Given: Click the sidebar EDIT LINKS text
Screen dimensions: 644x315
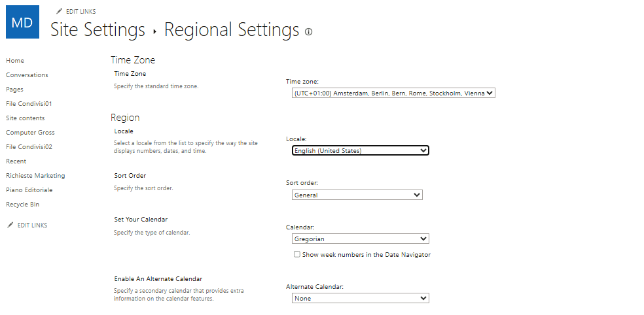Looking at the screenshot, I should [33, 225].
